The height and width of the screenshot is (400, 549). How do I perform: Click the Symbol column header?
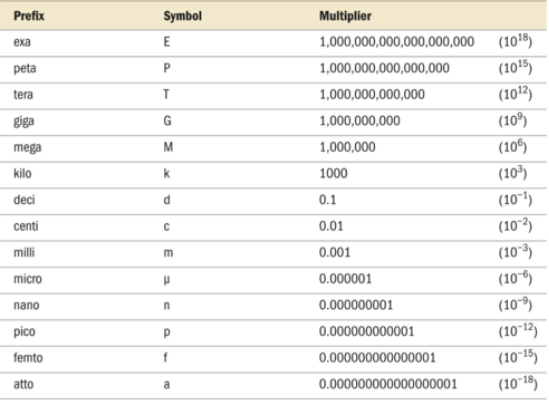pos(182,16)
